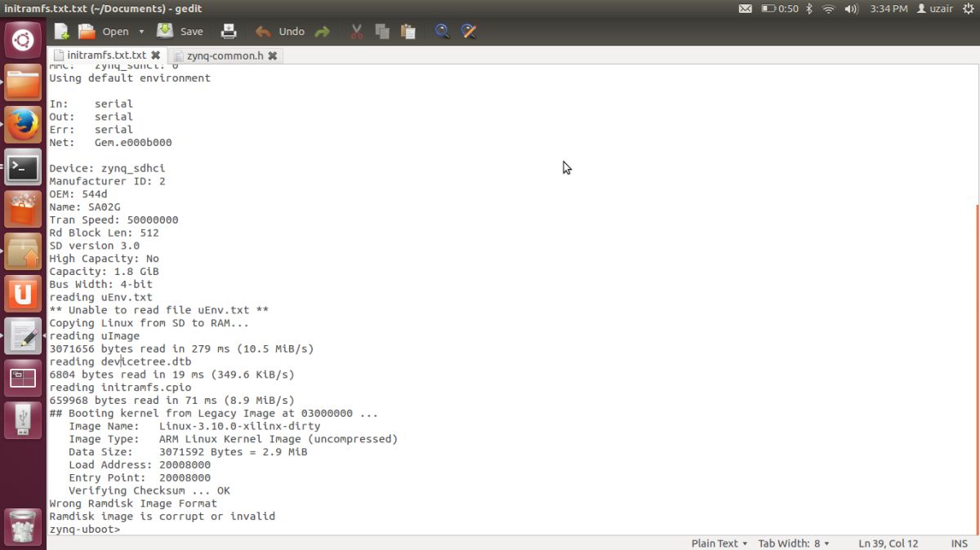Open the battery indicator showing 0:50
Image resolution: width=980 pixels, height=550 pixels.
tap(780, 9)
